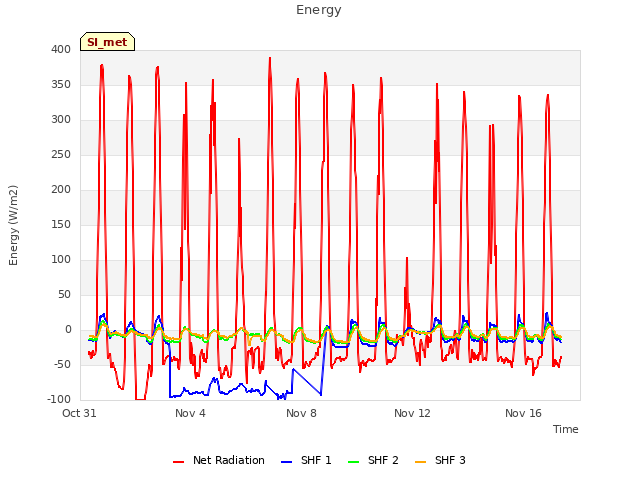
Task: Click the Energy chart title
Action: pos(319,10)
